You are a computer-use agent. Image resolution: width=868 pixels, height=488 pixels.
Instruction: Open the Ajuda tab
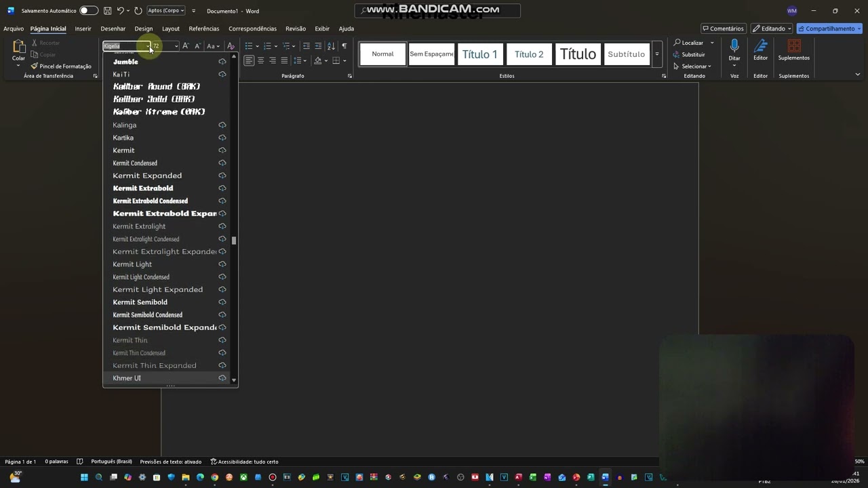point(347,28)
